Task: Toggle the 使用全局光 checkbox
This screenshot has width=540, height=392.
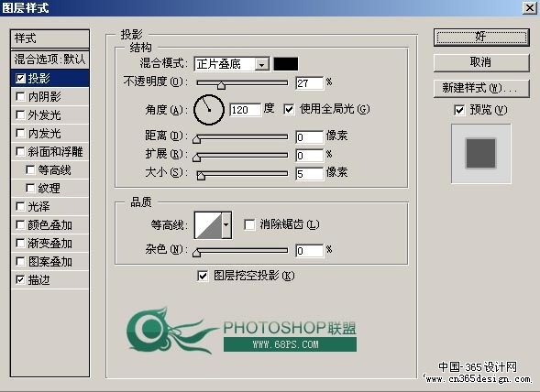Action: tap(289, 109)
